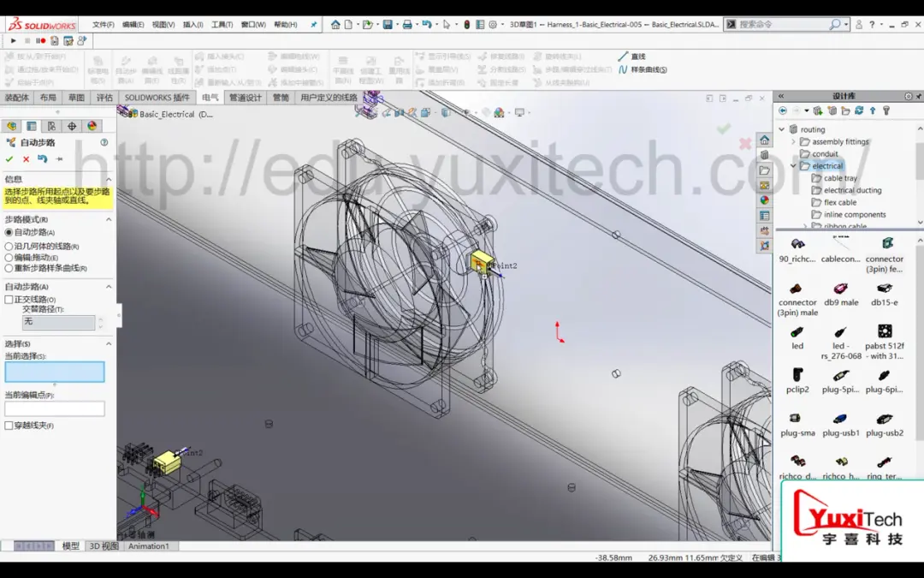Collapse the electrical folder in tree

click(793, 166)
